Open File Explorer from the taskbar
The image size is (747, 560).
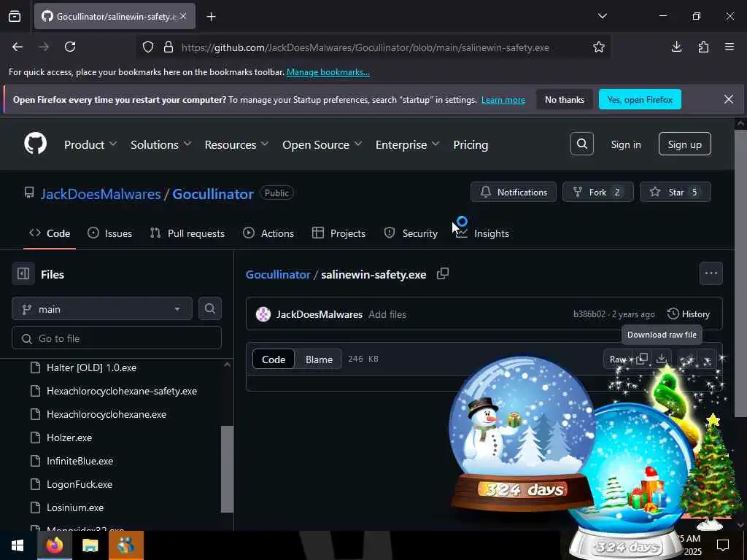pos(90,545)
